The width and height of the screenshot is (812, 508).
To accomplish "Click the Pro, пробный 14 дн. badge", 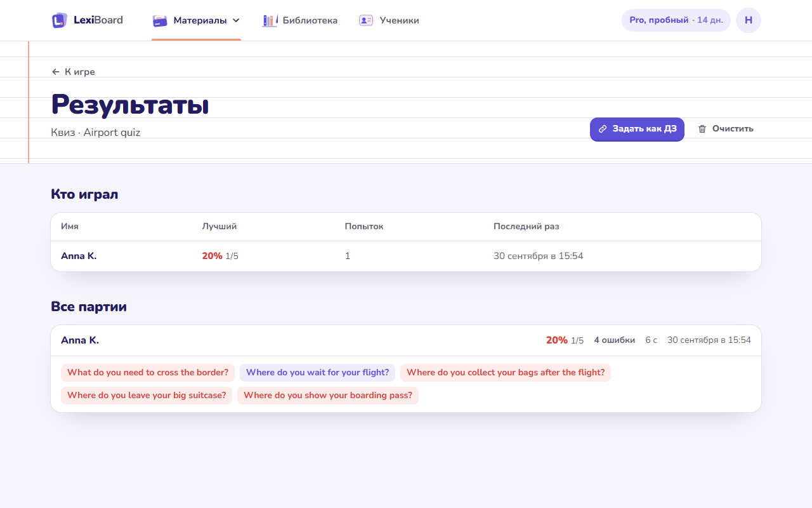I will [676, 20].
